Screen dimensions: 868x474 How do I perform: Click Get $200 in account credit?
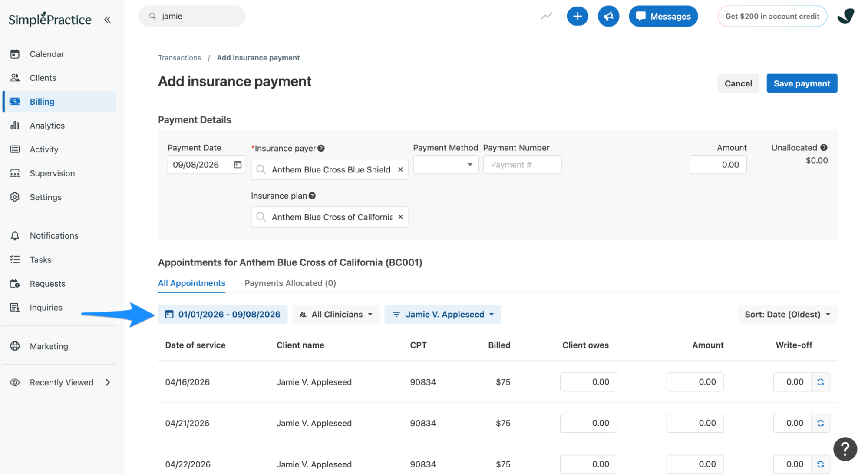pyautogui.click(x=772, y=16)
